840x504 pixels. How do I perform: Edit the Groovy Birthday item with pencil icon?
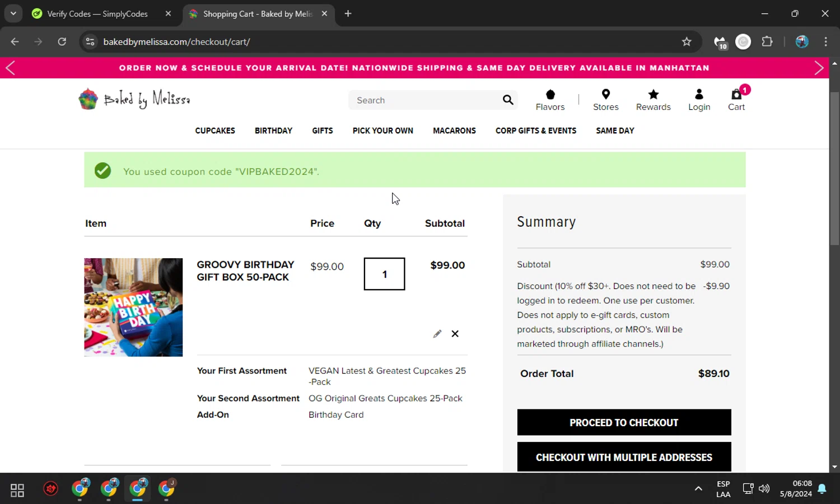pyautogui.click(x=437, y=334)
